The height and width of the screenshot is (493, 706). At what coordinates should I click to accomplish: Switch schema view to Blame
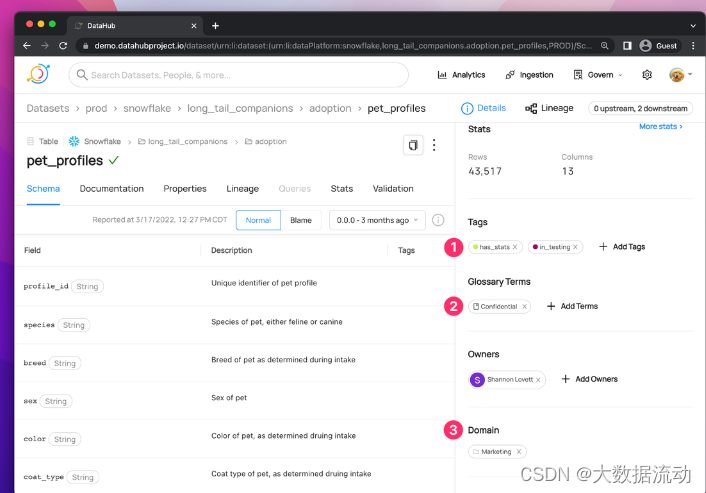pos(301,220)
